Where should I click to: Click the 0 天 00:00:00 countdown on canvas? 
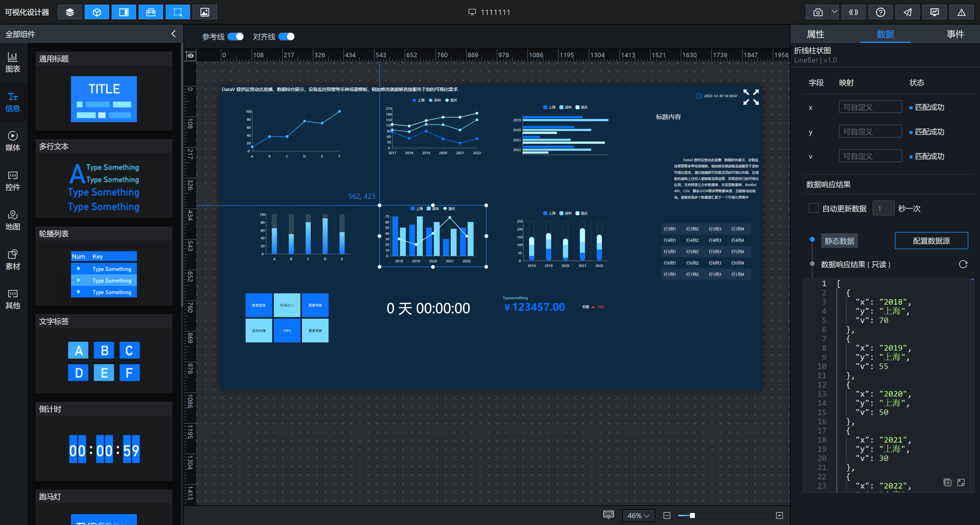click(x=428, y=308)
